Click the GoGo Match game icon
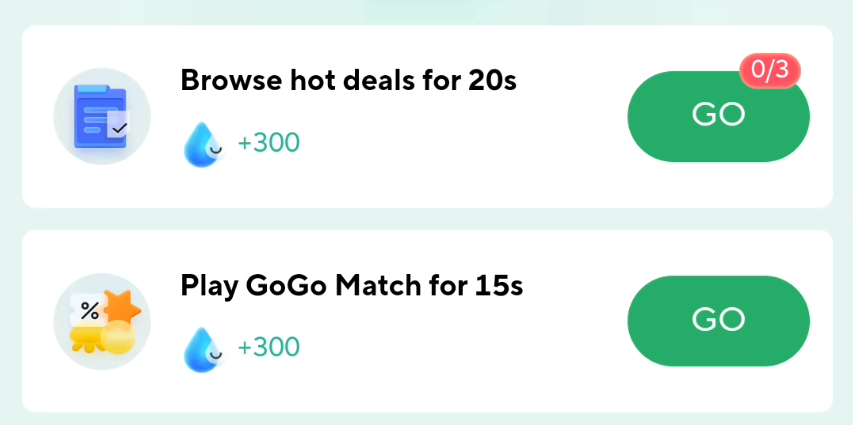Viewport: 853px width, 425px height. pos(102,321)
